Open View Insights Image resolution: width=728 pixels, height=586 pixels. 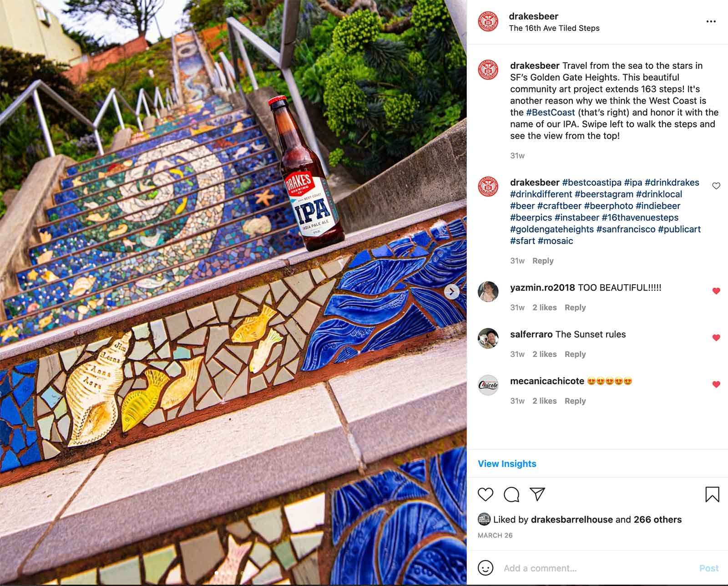(x=507, y=464)
